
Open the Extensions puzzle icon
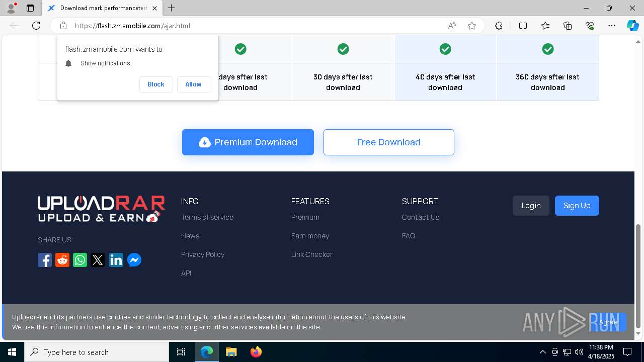point(499,26)
